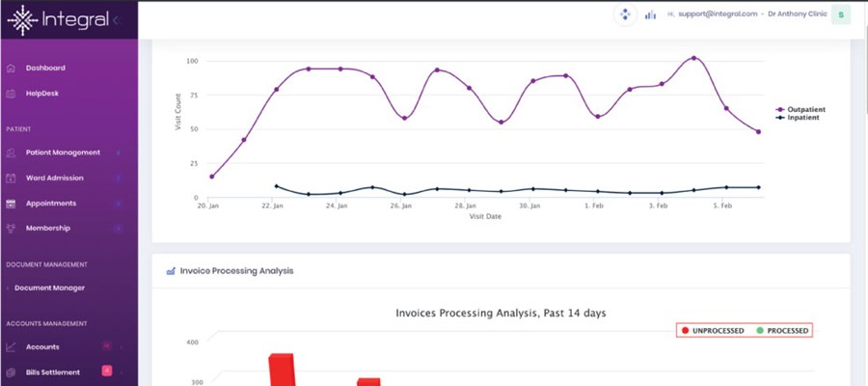Click the Appointments calendar icon
Viewport: 868px width, 386px height.
click(x=11, y=204)
